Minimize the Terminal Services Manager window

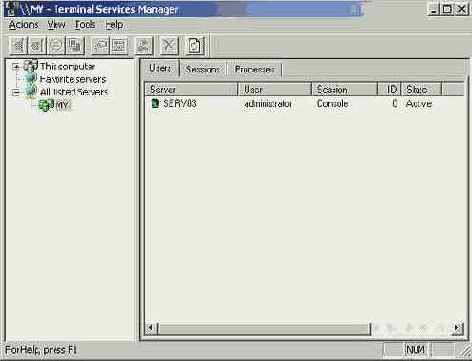pyautogui.click(x=433, y=9)
